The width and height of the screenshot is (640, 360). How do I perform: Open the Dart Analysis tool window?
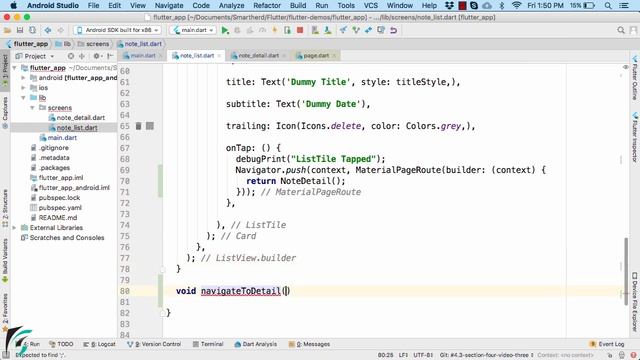pos(256,344)
